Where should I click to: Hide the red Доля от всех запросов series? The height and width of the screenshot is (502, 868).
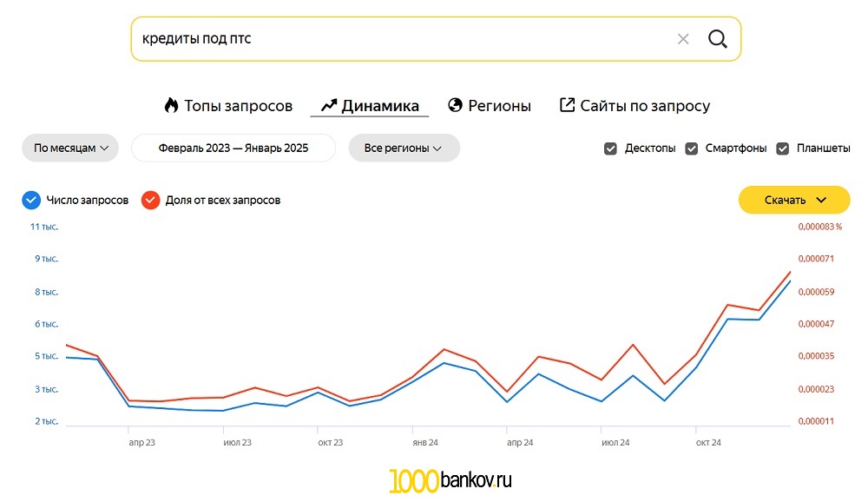click(151, 201)
